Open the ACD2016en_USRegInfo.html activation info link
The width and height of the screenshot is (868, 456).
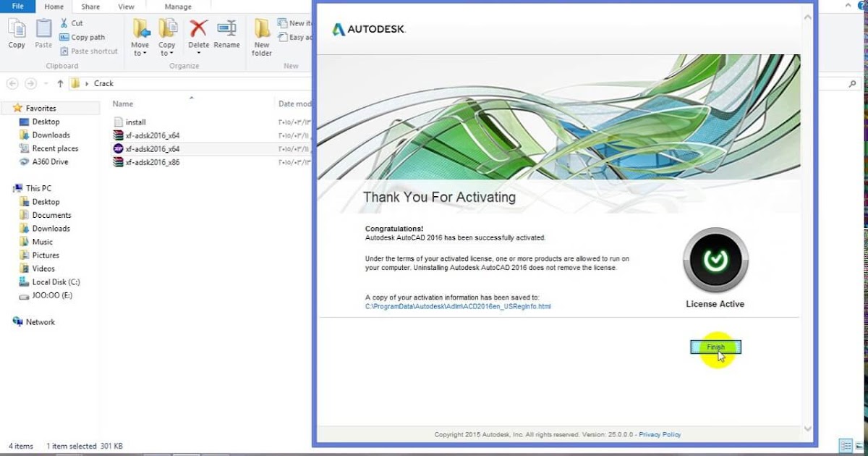[x=458, y=306]
